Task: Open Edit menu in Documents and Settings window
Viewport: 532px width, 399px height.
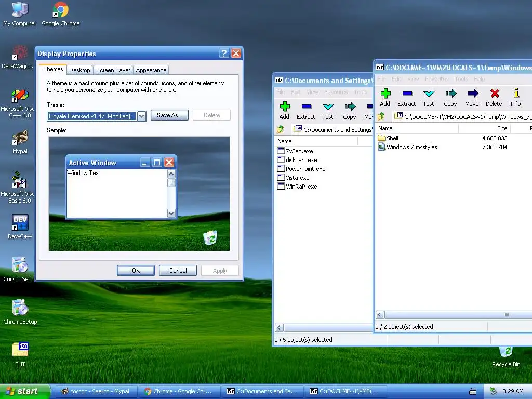Action: click(296, 92)
